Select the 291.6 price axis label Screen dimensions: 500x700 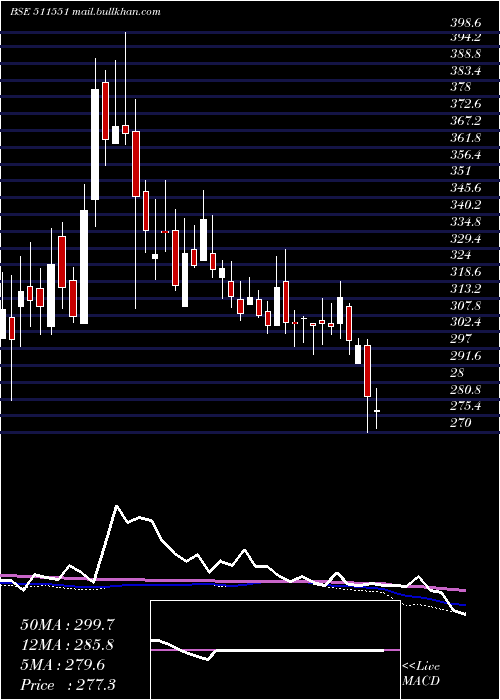click(466, 356)
